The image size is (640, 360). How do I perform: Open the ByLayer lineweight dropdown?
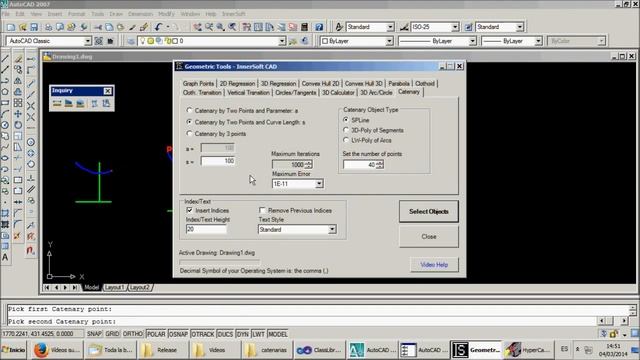(x=538, y=41)
